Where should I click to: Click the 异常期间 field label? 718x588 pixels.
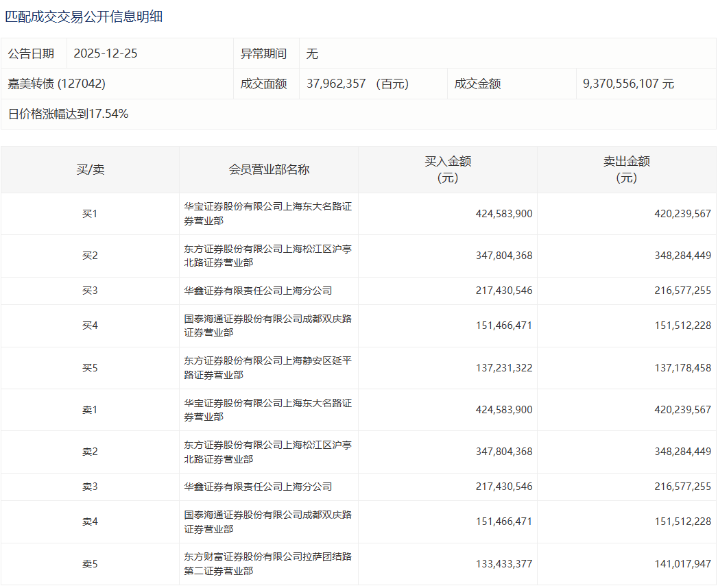tap(263, 53)
